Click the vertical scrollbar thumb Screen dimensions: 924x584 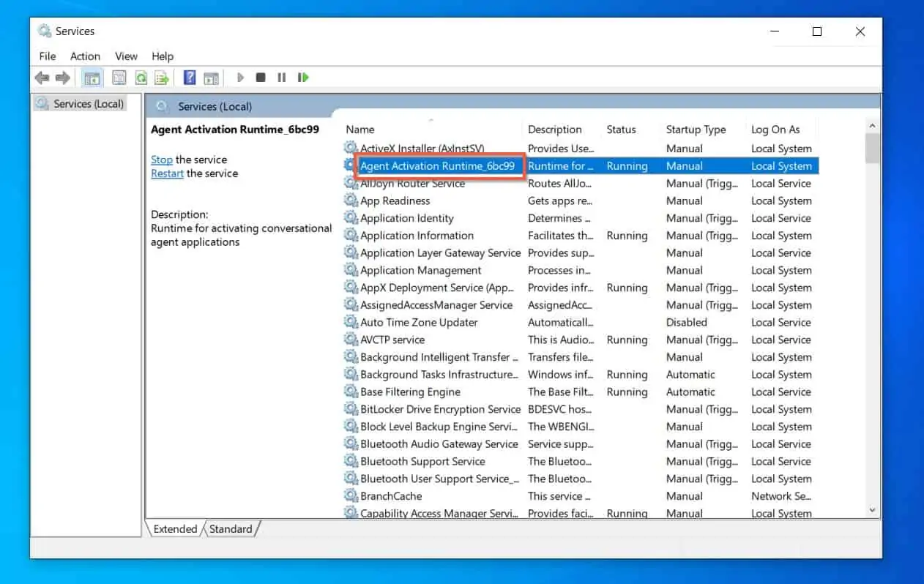(x=872, y=148)
